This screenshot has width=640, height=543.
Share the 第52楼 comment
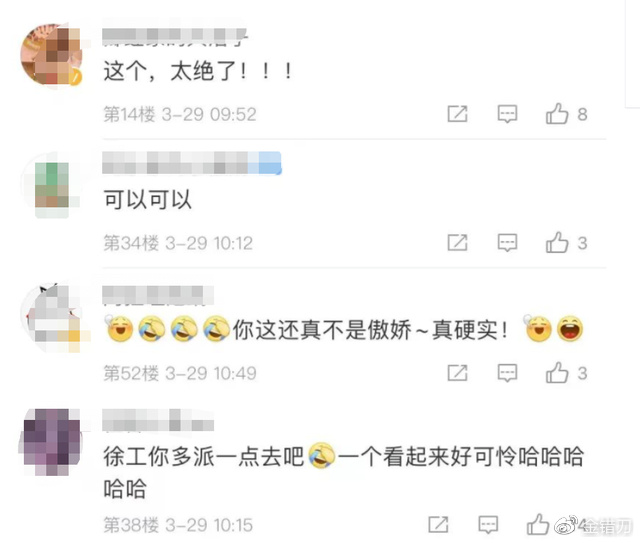[x=458, y=373]
